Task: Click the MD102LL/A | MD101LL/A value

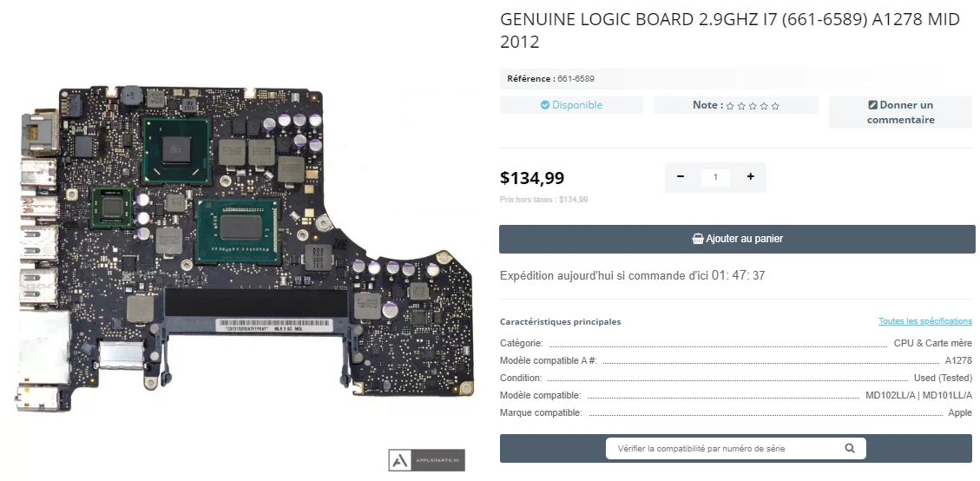Action: click(918, 395)
